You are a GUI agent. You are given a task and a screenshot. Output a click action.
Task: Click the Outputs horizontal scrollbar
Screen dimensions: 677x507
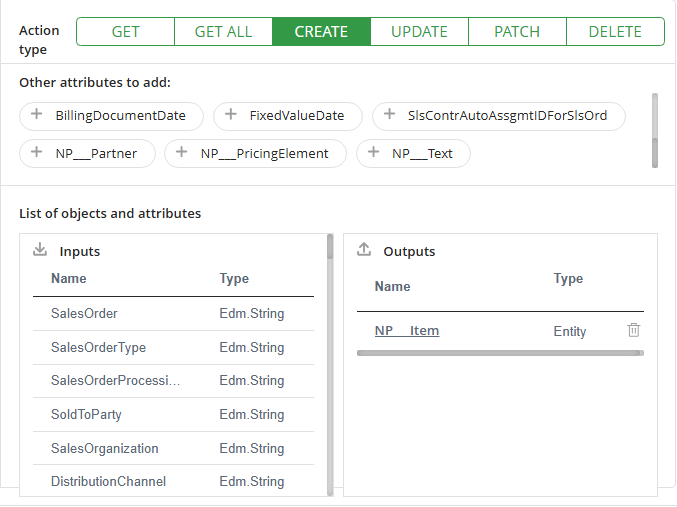(x=500, y=353)
